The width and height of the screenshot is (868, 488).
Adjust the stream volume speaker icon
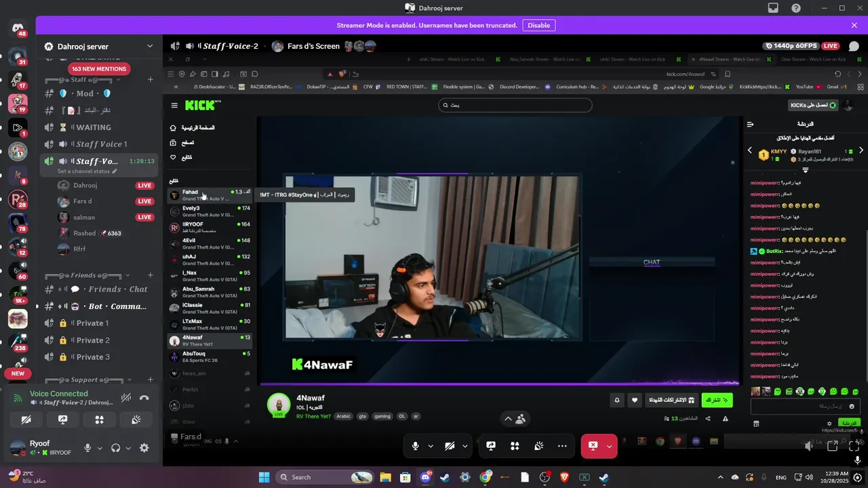click(x=808, y=446)
